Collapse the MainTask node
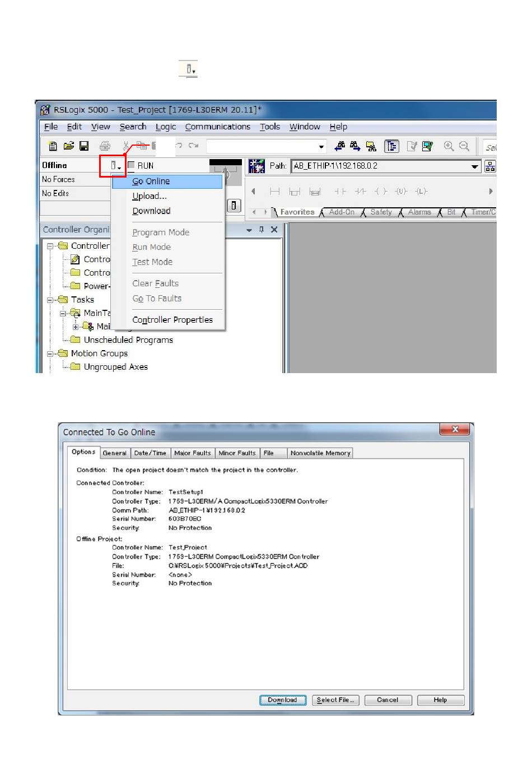 [x=63, y=313]
